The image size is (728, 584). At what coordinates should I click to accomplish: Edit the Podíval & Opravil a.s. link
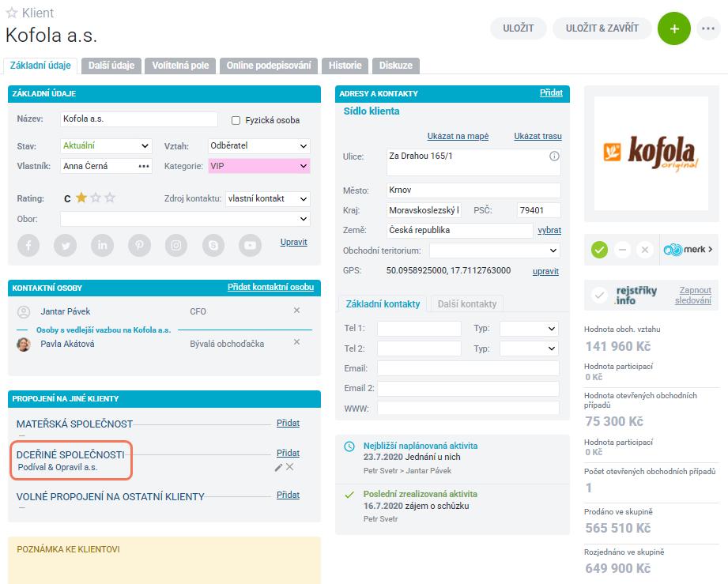(278, 468)
